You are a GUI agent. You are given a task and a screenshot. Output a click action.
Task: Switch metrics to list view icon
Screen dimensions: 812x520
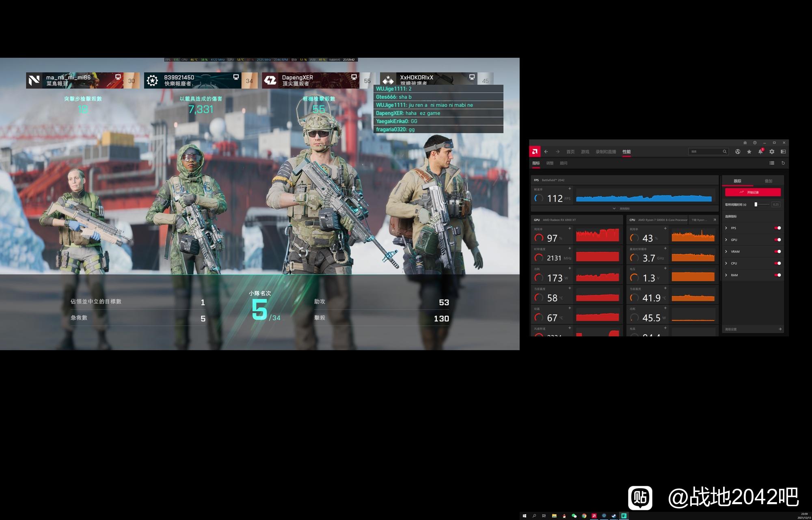coord(772,163)
